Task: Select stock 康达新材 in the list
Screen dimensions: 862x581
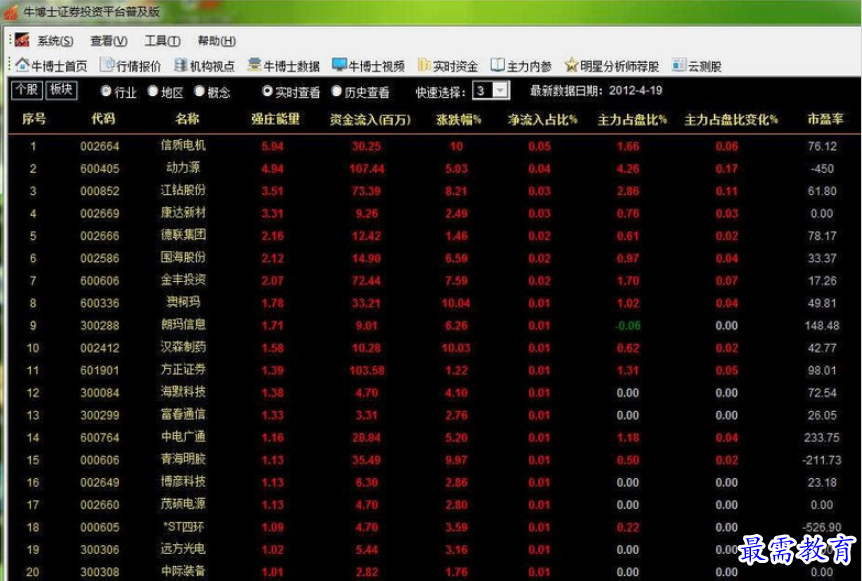Action: point(183,212)
